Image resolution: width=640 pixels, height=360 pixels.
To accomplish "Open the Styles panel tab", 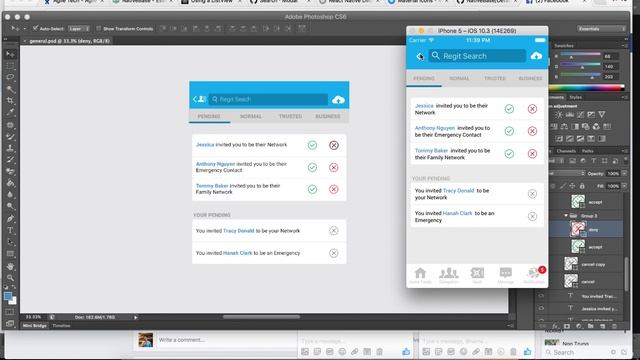I will [576, 98].
